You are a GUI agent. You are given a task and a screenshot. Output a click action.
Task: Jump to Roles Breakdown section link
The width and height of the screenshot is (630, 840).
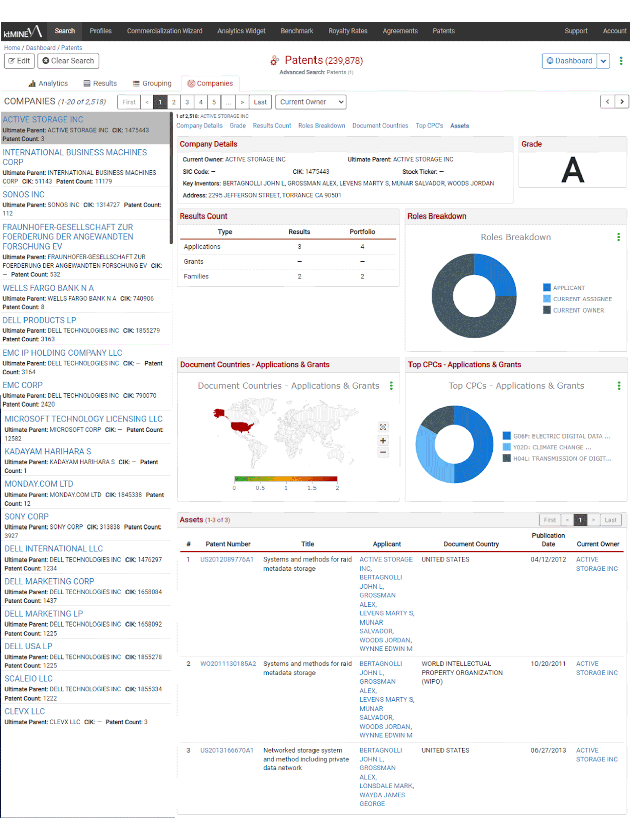click(x=322, y=126)
